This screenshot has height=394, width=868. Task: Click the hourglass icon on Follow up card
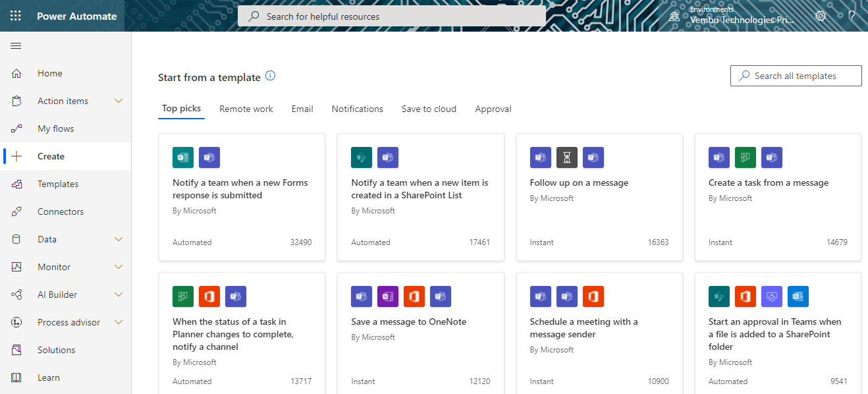pyautogui.click(x=567, y=157)
